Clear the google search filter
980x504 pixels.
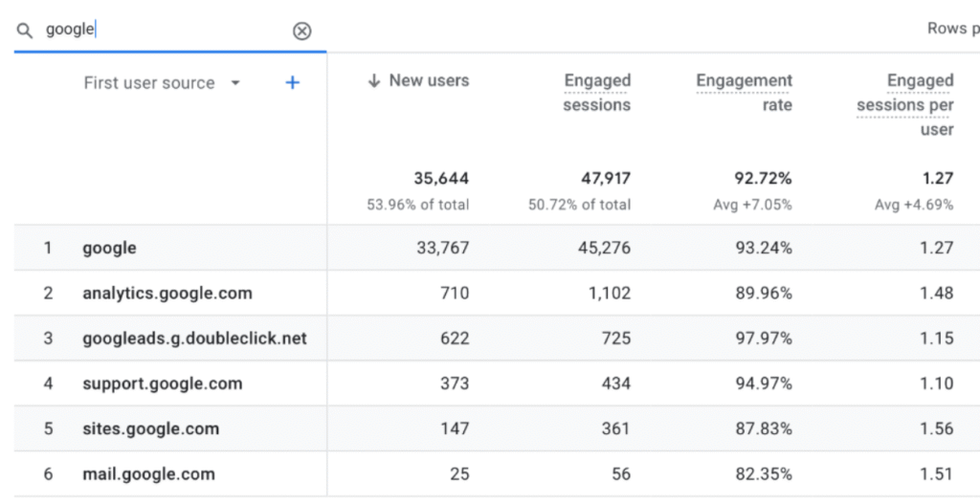click(301, 31)
